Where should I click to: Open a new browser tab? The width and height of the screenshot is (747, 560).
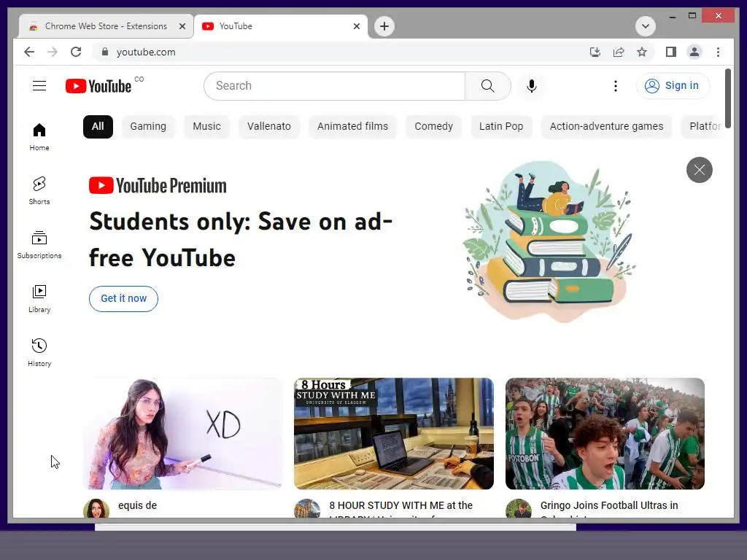pyautogui.click(x=384, y=26)
